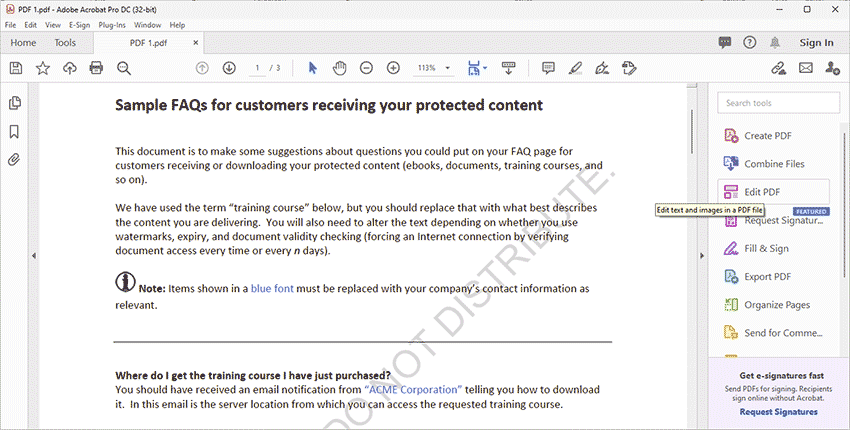Open the zoom level dropdown arrow

[x=448, y=68]
